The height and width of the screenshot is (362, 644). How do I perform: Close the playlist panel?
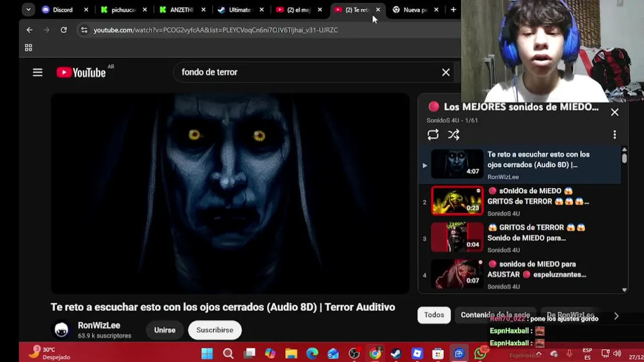[614, 113]
